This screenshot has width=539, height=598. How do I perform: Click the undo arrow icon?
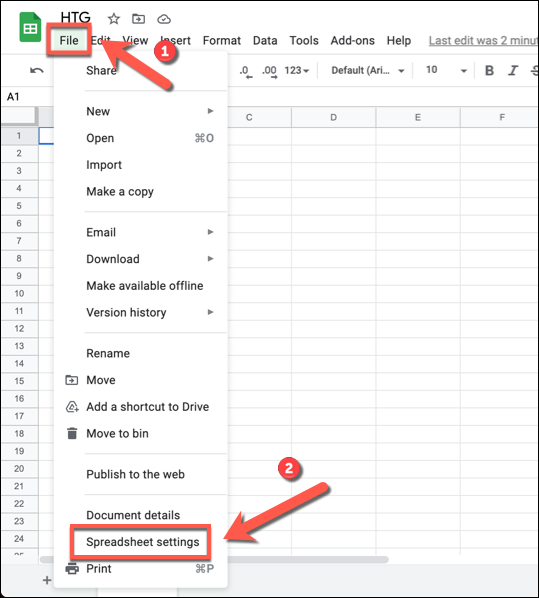pos(37,70)
